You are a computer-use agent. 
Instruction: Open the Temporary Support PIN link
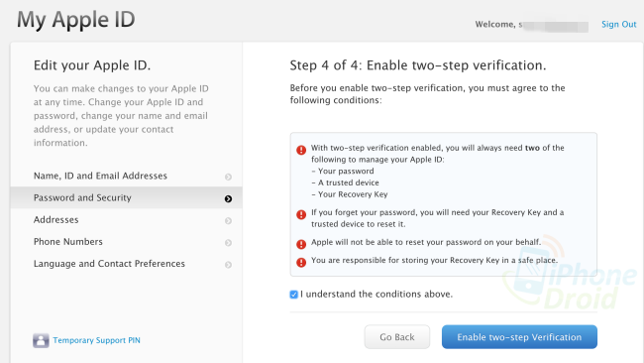[96, 340]
